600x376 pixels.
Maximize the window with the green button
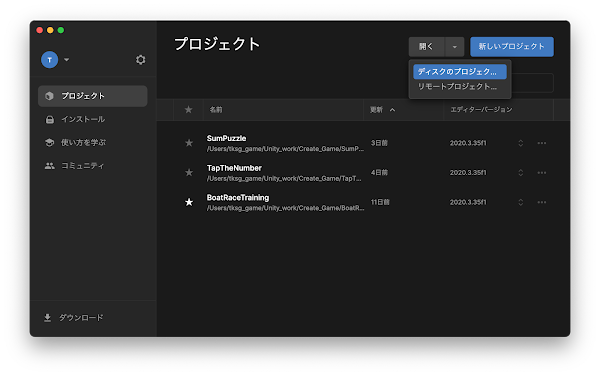61,30
